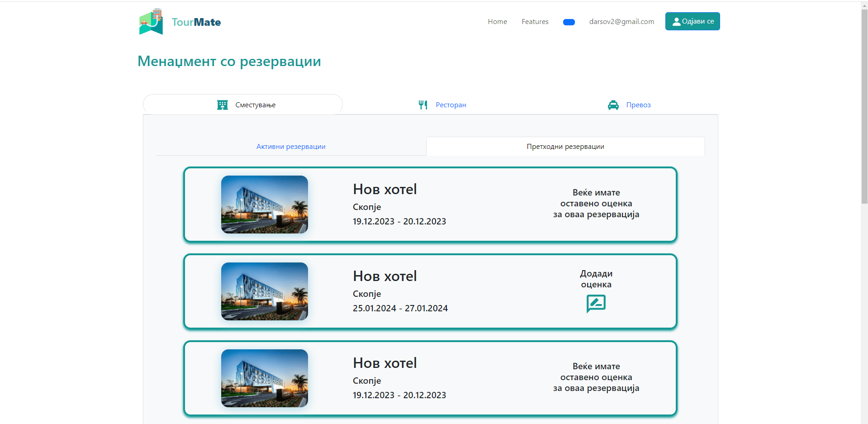Open the Превоз tab
The width and height of the screenshot is (868, 424).
638,105
